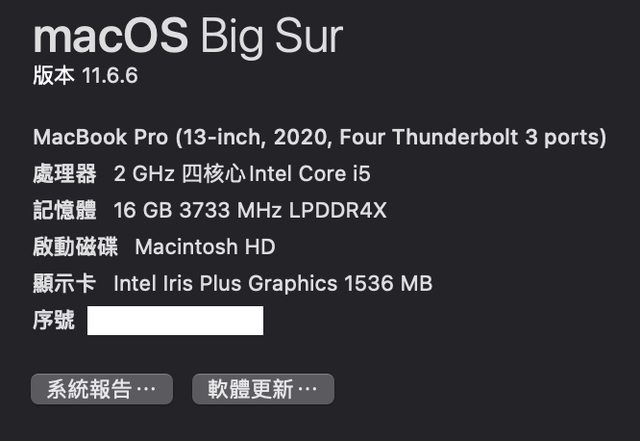Click the white redacted serial number box
Image resolution: width=640 pixels, height=441 pixels.
(175, 321)
